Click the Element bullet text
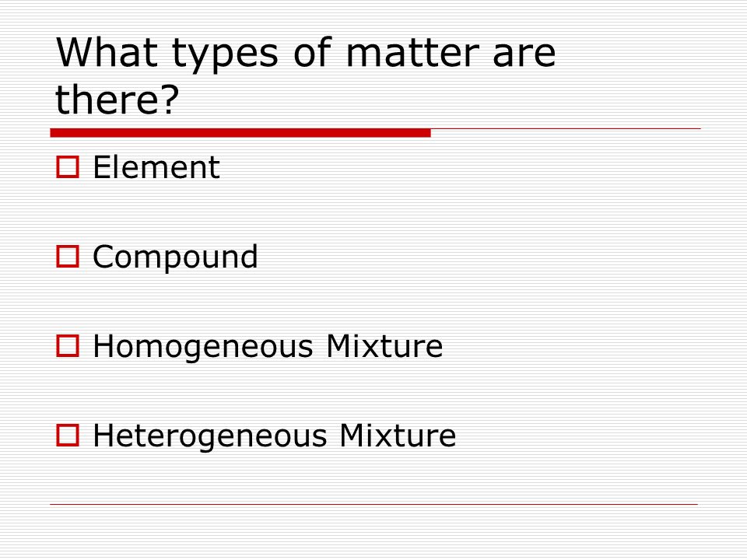Screen dimensions: 747x560 tap(156, 167)
